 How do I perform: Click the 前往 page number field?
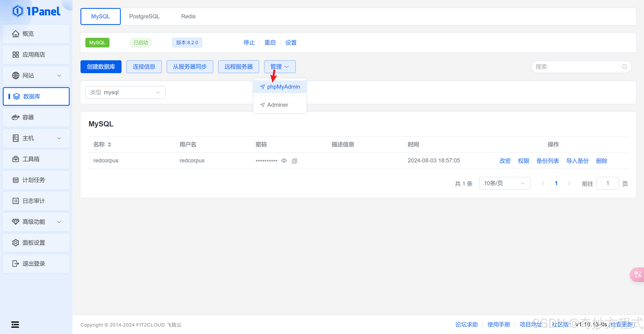tap(608, 183)
